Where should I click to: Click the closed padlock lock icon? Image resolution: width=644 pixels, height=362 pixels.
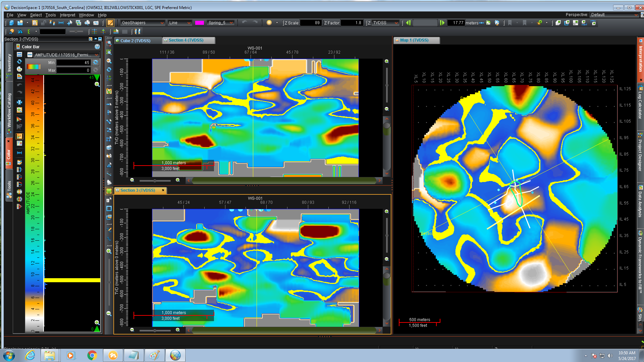tap(35, 23)
